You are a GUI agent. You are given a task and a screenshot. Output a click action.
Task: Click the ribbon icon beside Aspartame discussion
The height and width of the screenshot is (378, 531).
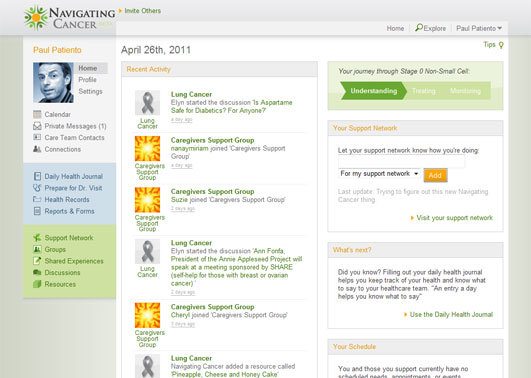tap(147, 103)
